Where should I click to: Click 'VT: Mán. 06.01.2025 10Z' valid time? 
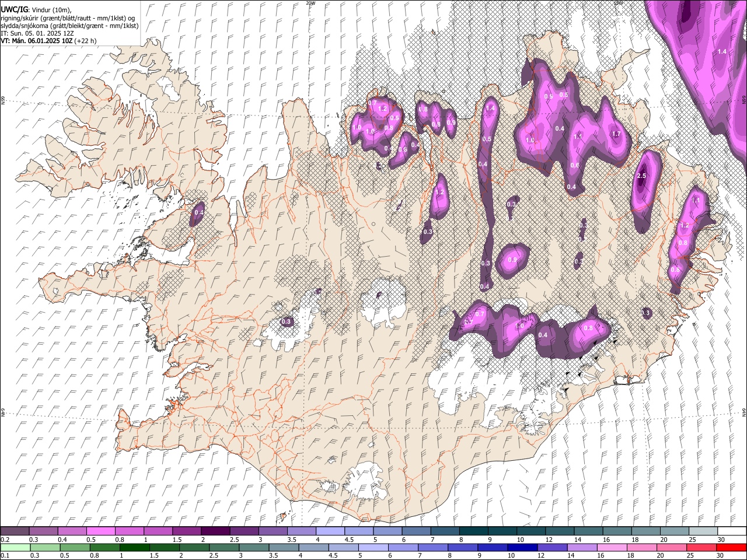pos(36,41)
